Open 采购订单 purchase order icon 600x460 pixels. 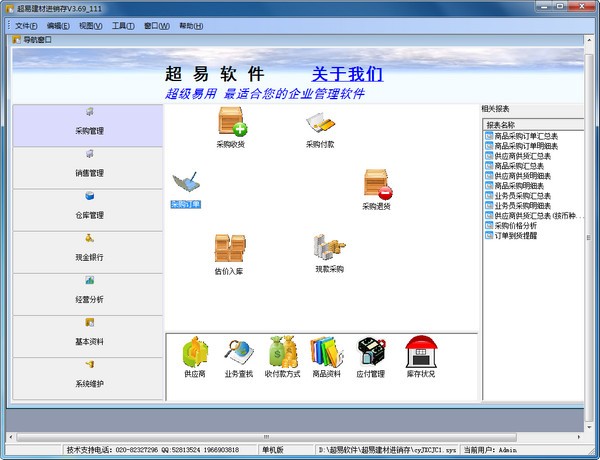pos(186,190)
